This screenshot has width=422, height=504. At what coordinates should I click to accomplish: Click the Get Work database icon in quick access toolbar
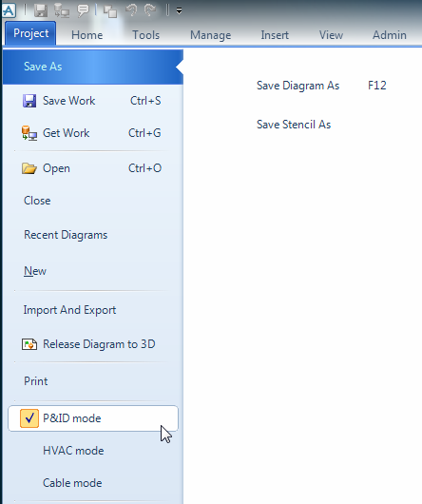click(62, 10)
